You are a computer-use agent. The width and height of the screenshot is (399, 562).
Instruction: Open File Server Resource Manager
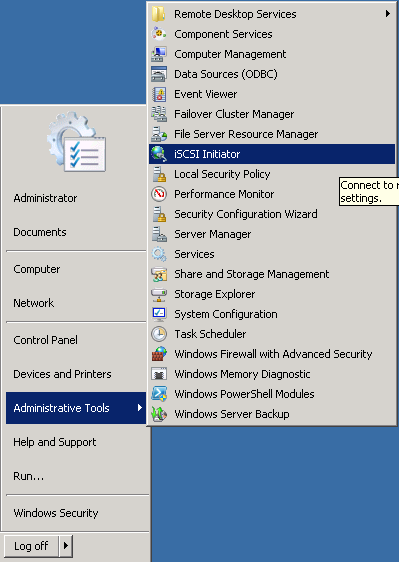(x=272, y=134)
